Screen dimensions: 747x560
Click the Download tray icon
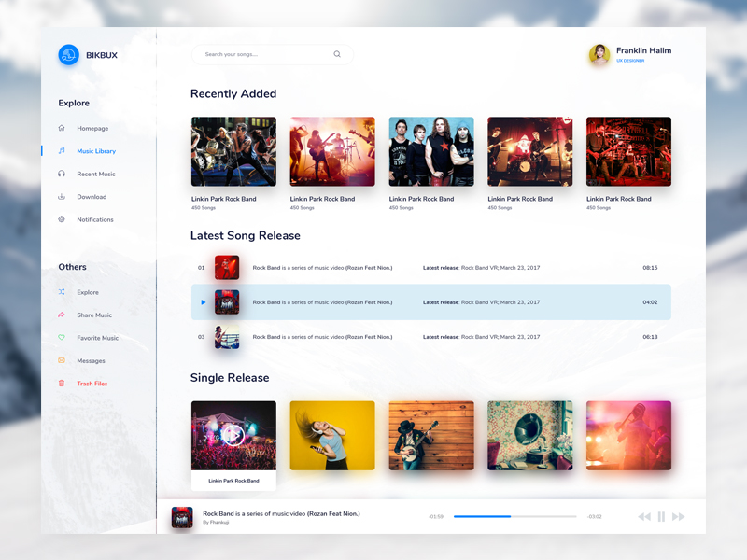[x=62, y=197]
